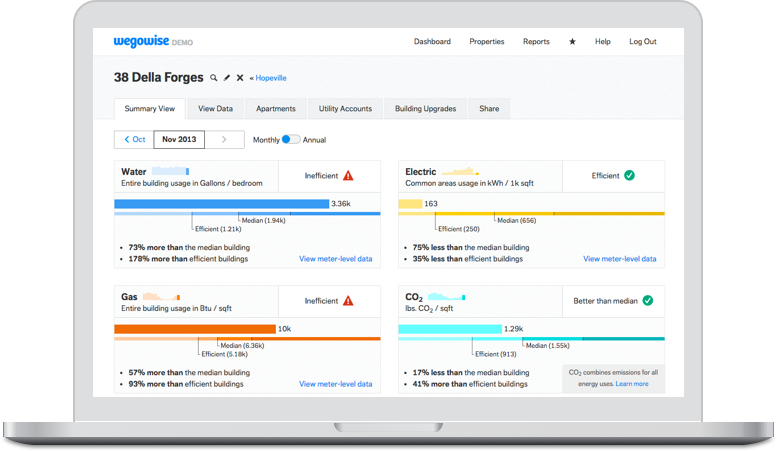Click '93% more than efficient buildings'
Image resolution: width=777 pixels, height=451 pixels.
186,384
